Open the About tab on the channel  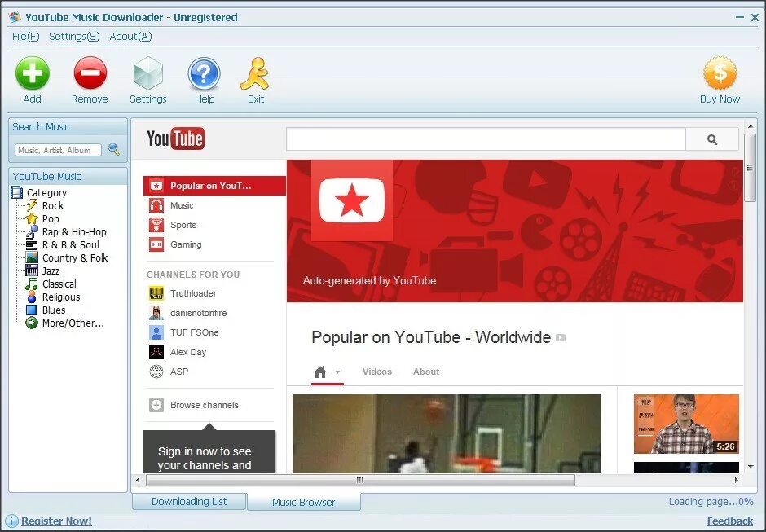(x=426, y=372)
